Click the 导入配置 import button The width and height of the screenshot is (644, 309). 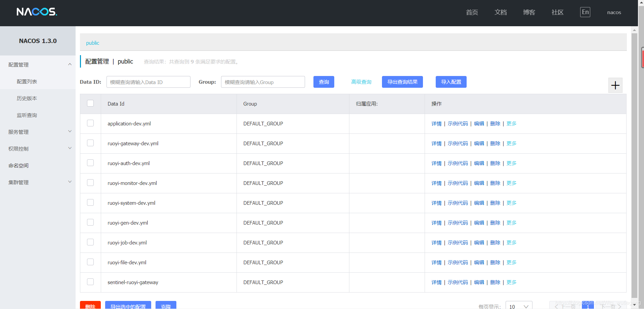(451, 82)
